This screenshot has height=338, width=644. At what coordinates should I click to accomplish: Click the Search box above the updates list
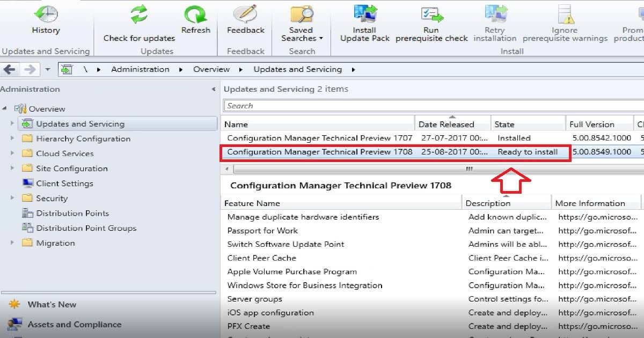pos(433,106)
